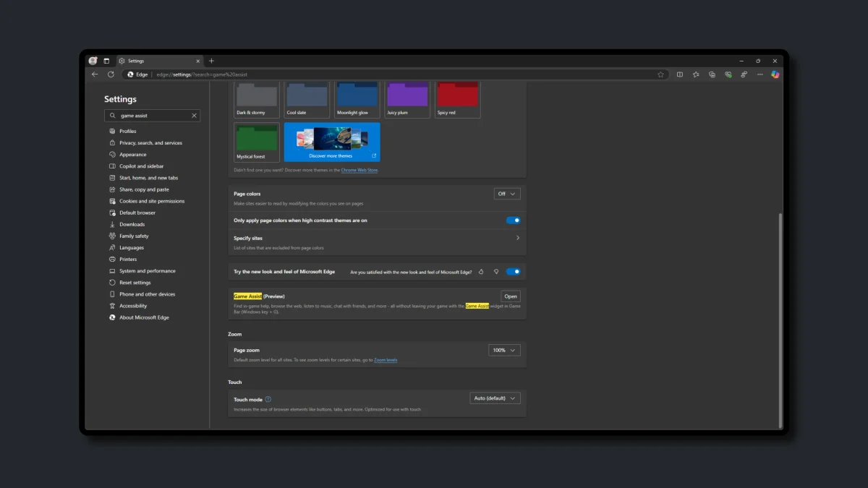Screen dimensions: 868x488
Task: Change the Touch mode selection
Action: click(495, 398)
